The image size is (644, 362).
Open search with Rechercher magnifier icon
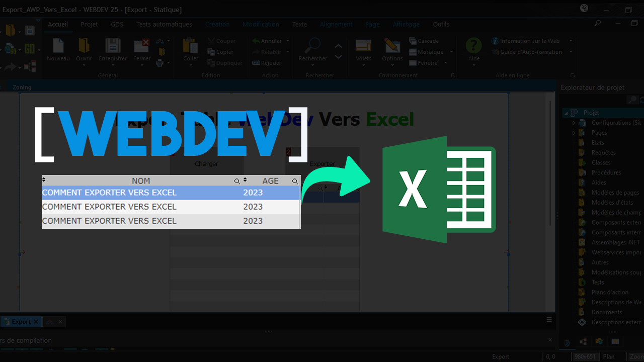coord(312,46)
